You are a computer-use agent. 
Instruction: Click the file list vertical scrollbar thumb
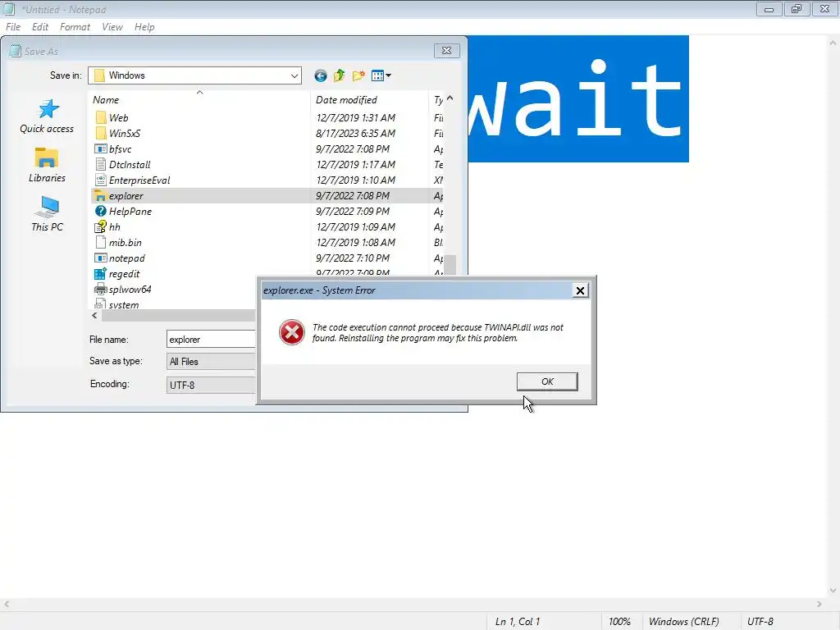pos(450,265)
